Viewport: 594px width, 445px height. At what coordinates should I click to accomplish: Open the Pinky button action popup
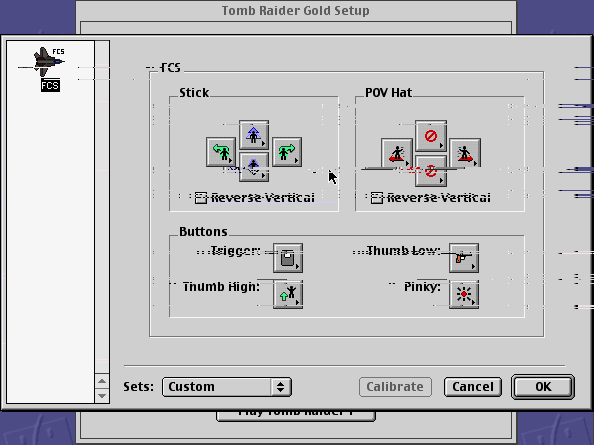464,294
